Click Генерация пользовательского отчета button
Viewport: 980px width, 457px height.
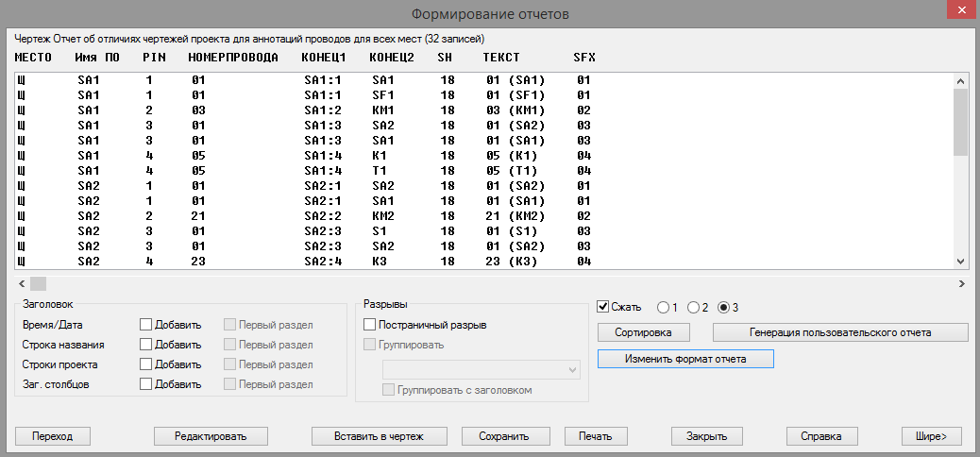(x=840, y=332)
